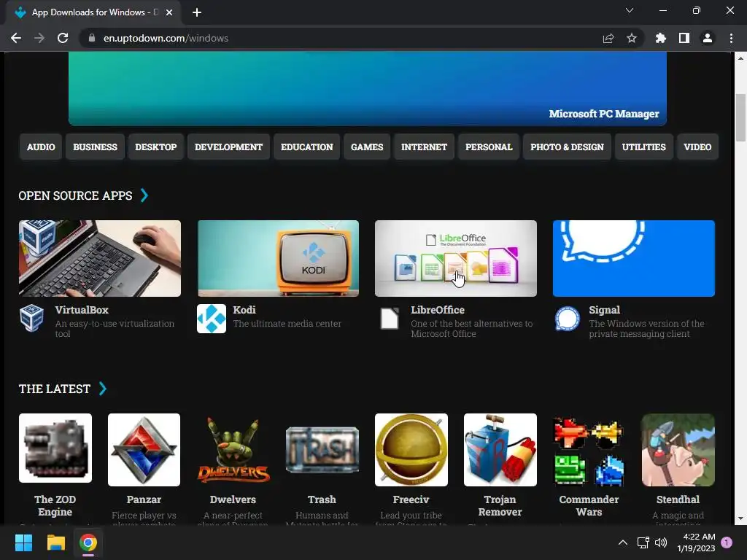Open the Freeciv title link
Image resolution: width=747 pixels, height=560 pixels.
click(411, 499)
